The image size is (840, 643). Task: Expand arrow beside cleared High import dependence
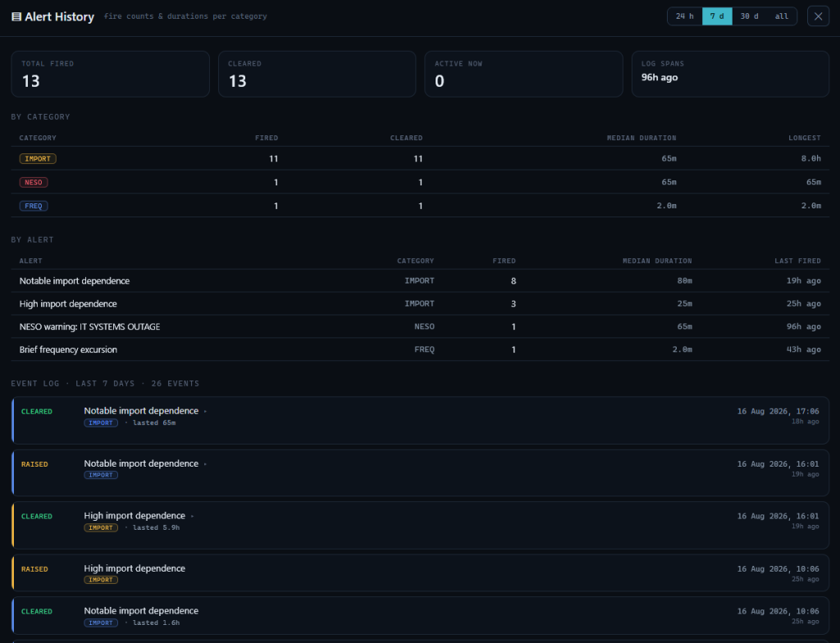pyautogui.click(x=192, y=517)
